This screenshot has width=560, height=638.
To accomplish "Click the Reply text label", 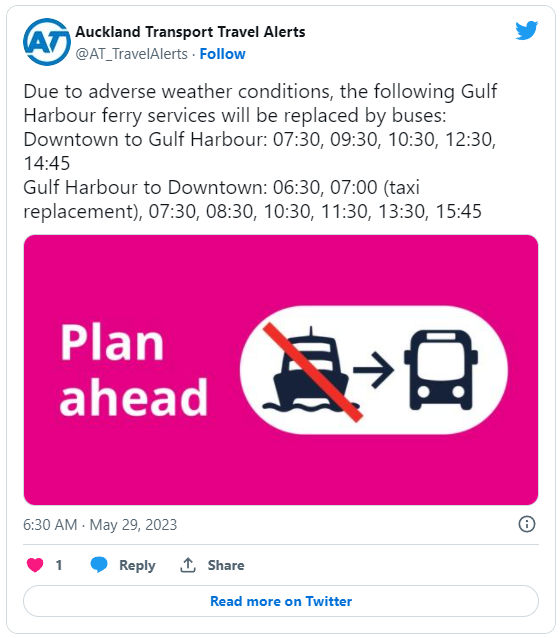I will (137, 565).
